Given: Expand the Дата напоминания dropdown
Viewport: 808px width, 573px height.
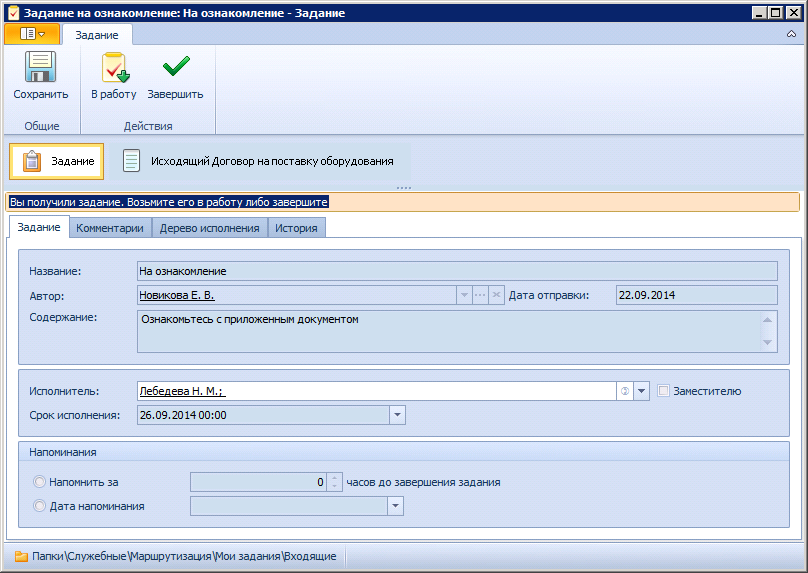Looking at the screenshot, I should pyautogui.click(x=396, y=506).
